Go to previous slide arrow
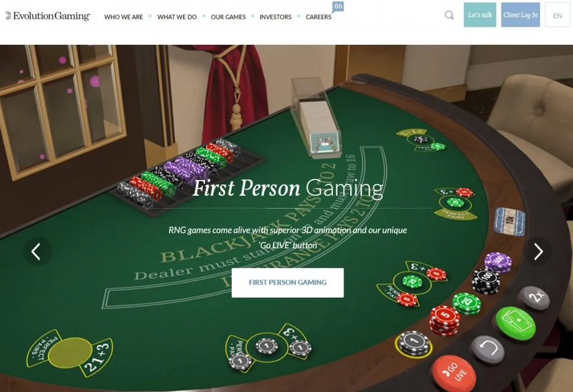Image resolution: width=573 pixels, height=392 pixels. pyautogui.click(x=37, y=251)
